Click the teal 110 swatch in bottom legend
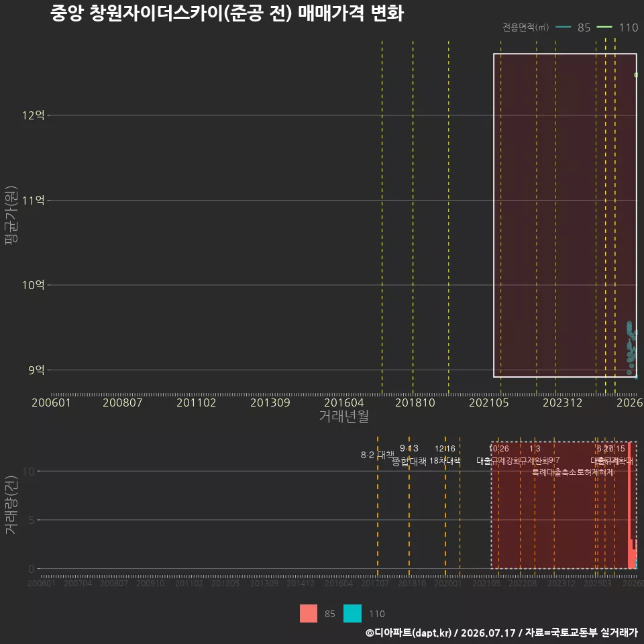 pos(352,613)
